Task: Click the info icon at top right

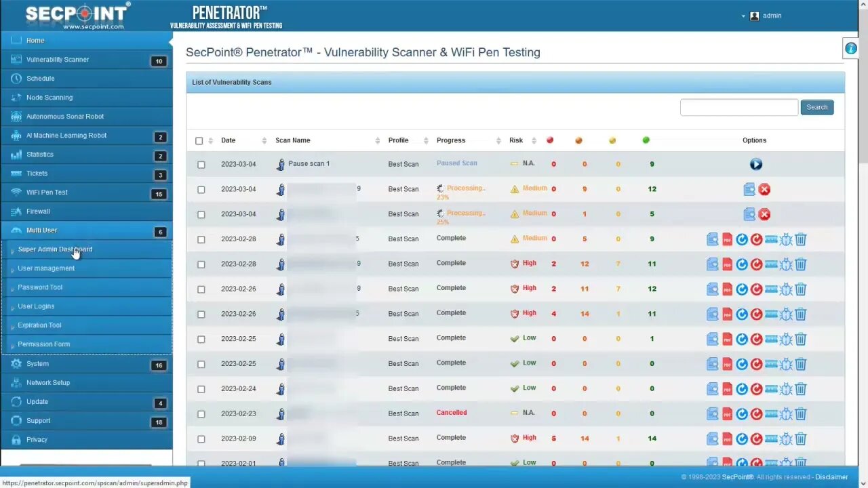Action: 850,48
